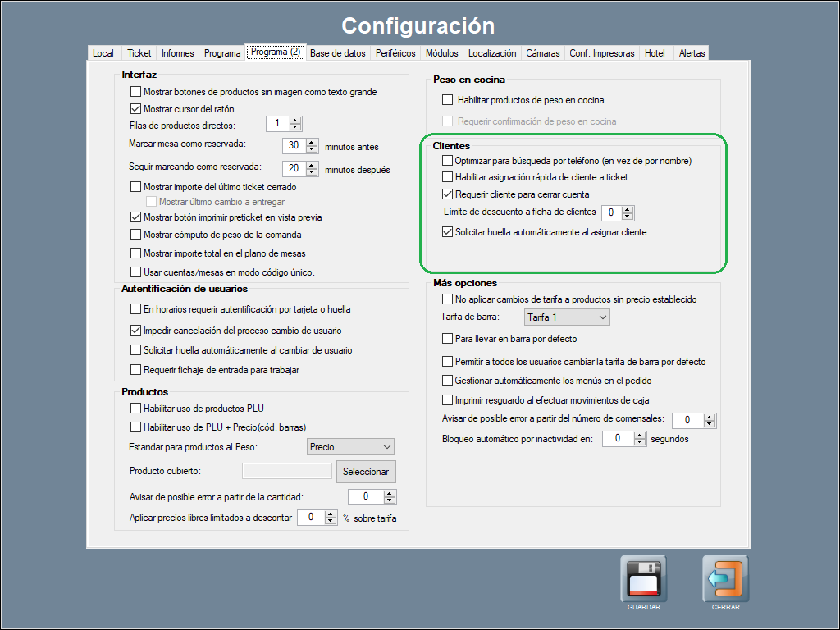The image size is (840, 630).
Task: Uncheck Requerir cliente para cerrar cuenta
Action: [447, 194]
